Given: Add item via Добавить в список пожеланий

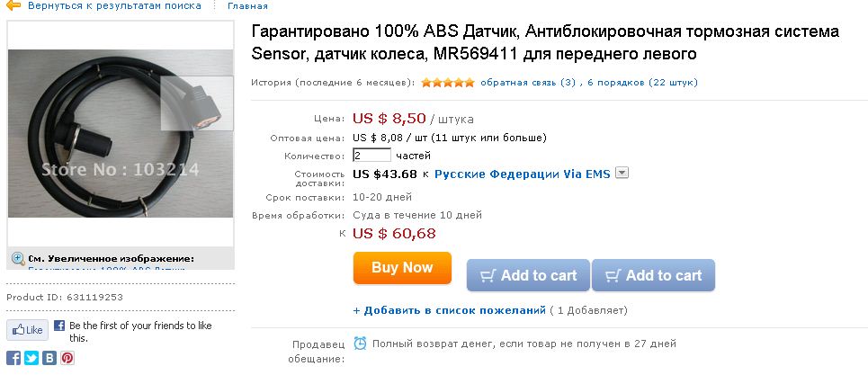Looking at the screenshot, I should [449, 310].
